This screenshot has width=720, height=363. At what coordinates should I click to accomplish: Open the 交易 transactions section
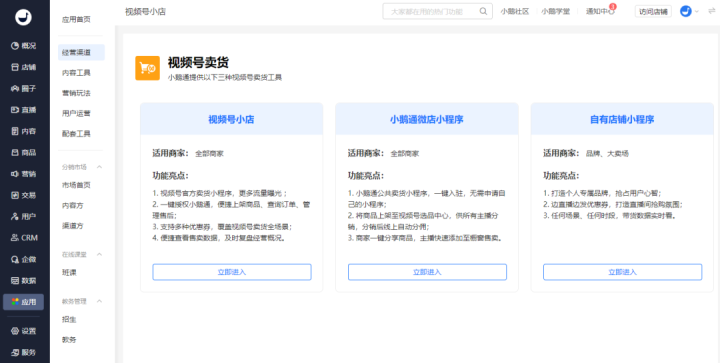point(23,195)
